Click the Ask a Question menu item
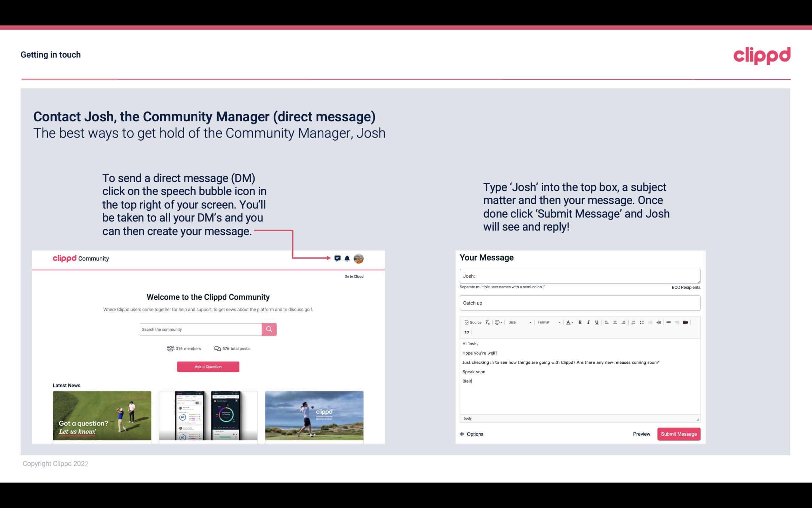This screenshot has height=508, width=812. point(208,366)
